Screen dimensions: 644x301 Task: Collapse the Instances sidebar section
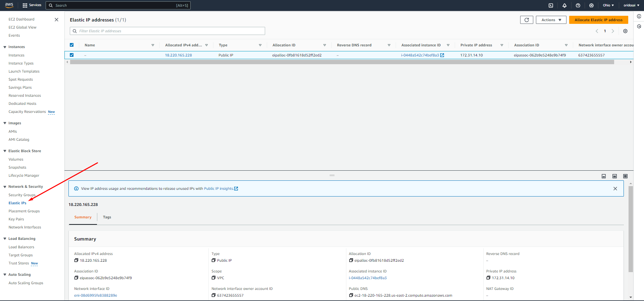click(x=5, y=47)
